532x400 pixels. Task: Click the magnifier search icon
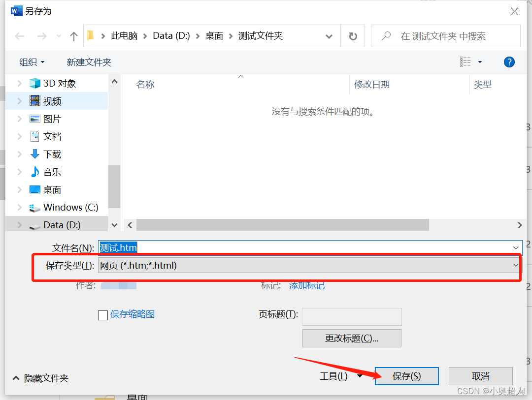(386, 35)
